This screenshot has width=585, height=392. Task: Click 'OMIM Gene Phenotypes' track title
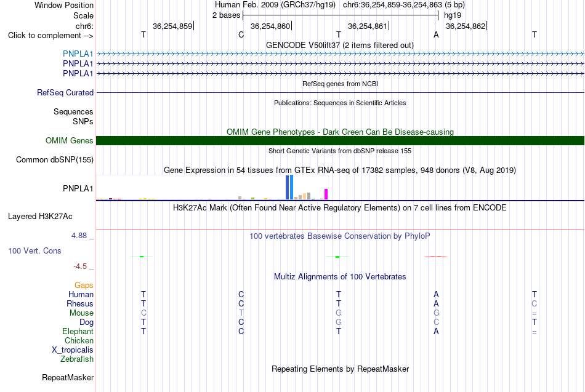click(340, 132)
